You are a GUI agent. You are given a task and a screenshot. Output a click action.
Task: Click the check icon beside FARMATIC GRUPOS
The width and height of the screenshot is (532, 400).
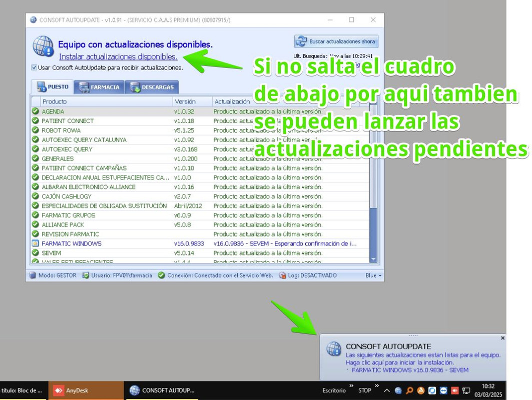pyautogui.click(x=36, y=215)
